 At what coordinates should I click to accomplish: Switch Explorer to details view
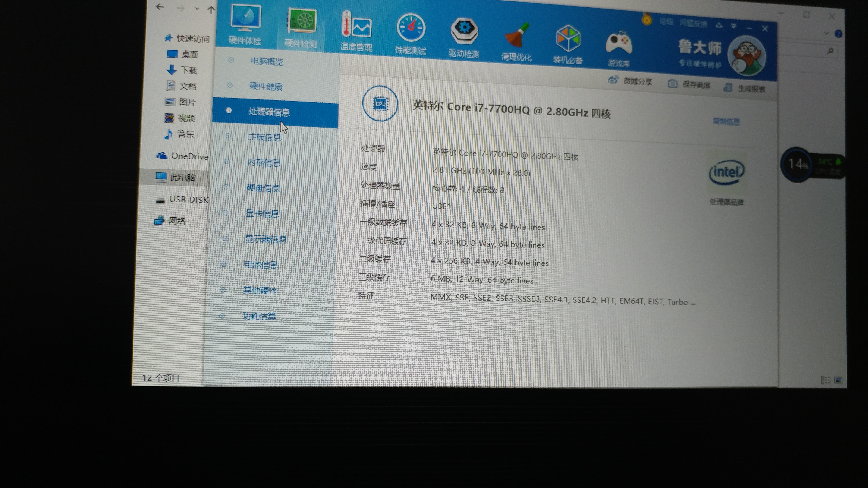[x=825, y=380]
